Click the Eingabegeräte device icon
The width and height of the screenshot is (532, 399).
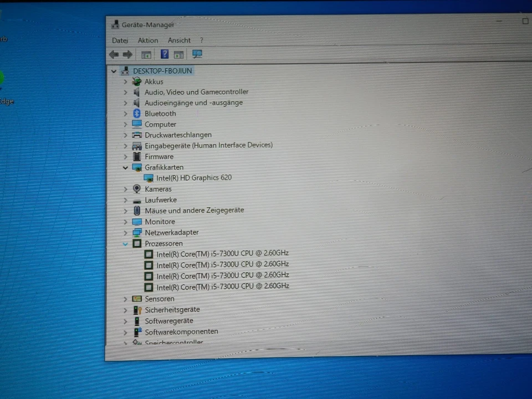coord(137,146)
